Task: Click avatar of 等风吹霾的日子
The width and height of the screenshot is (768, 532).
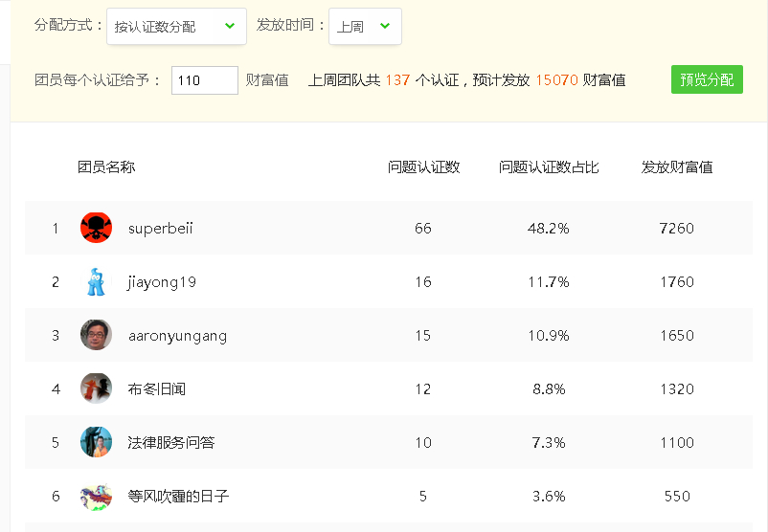Action: 96,496
